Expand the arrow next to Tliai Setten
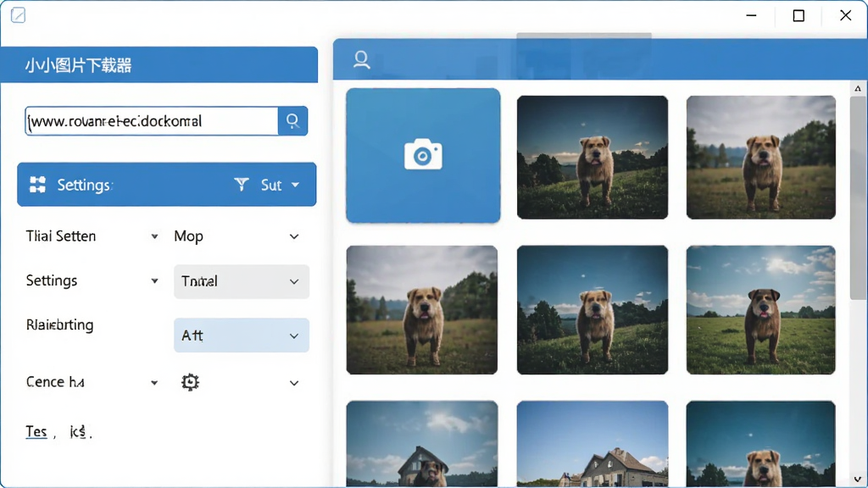This screenshot has width=868, height=488. coord(154,237)
